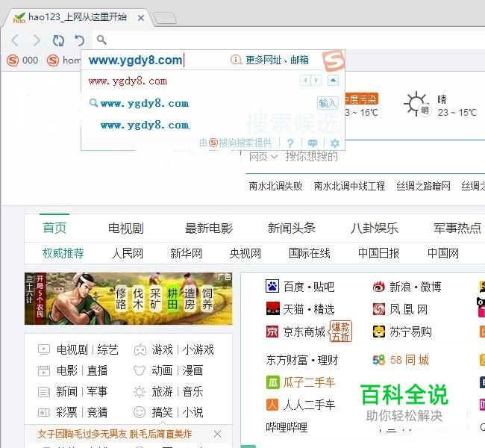Open 东方财富·理财 link
This screenshot has width=485, height=448.
click(302, 360)
